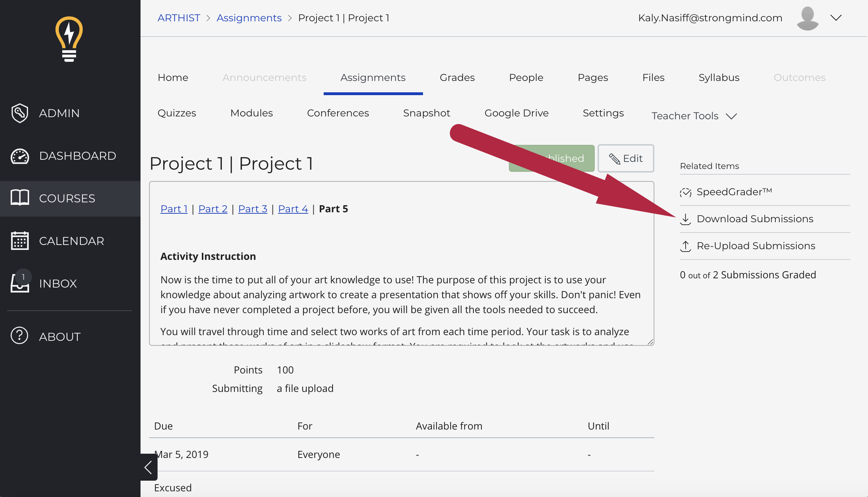
Task: Click the Re-Upload Submissions icon
Action: point(686,246)
